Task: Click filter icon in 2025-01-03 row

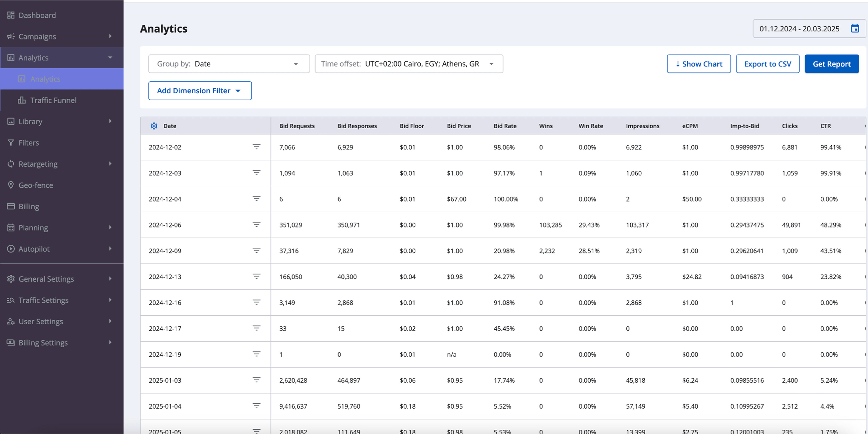Action: pyautogui.click(x=256, y=380)
